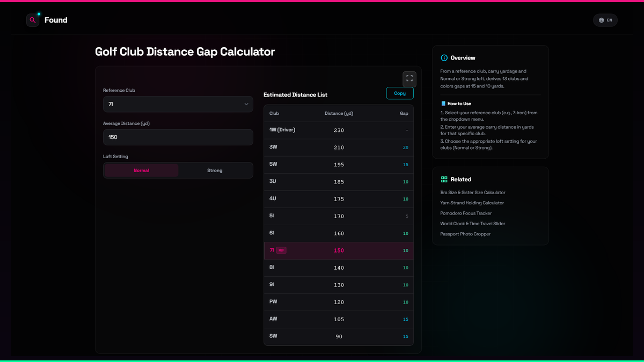Image resolution: width=644 pixels, height=362 pixels.
Task: Click the Estimated Distance List heading
Action: click(x=295, y=95)
